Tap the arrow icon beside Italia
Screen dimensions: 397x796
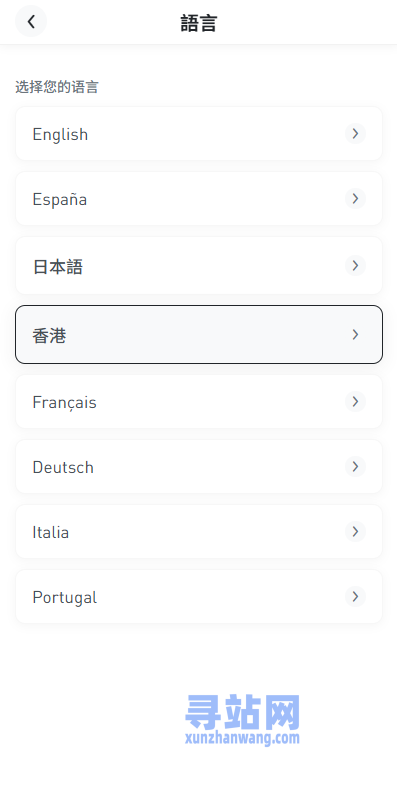click(x=355, y=532)
